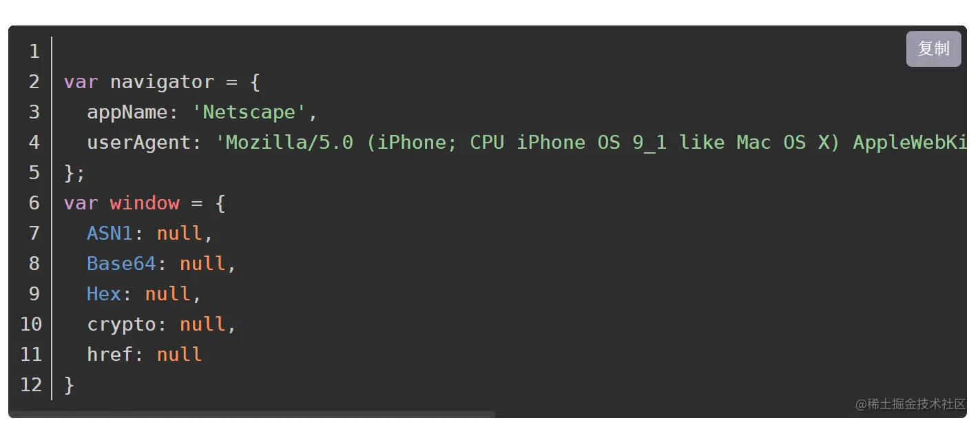Click the 稀土掘金技术社区 watermark text
The width and height of the screenshot is (980, 425).
[910, 404]
